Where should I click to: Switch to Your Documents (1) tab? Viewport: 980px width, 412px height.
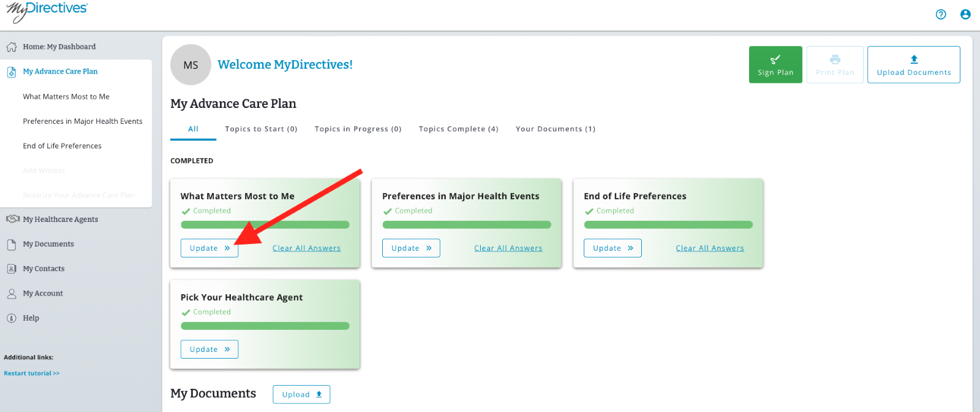pos(556,129)
